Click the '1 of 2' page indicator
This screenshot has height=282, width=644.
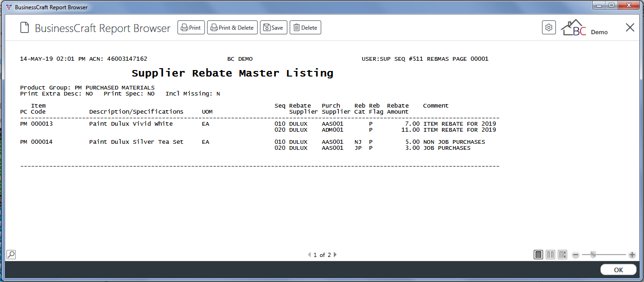click(322, 255)
